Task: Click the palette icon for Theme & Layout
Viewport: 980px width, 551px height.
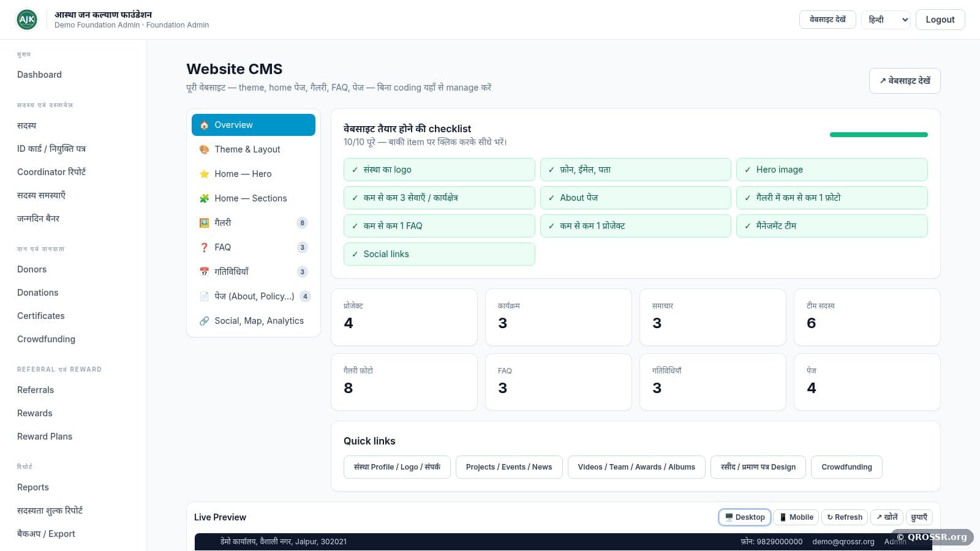Action: click(x=204, y=149)
